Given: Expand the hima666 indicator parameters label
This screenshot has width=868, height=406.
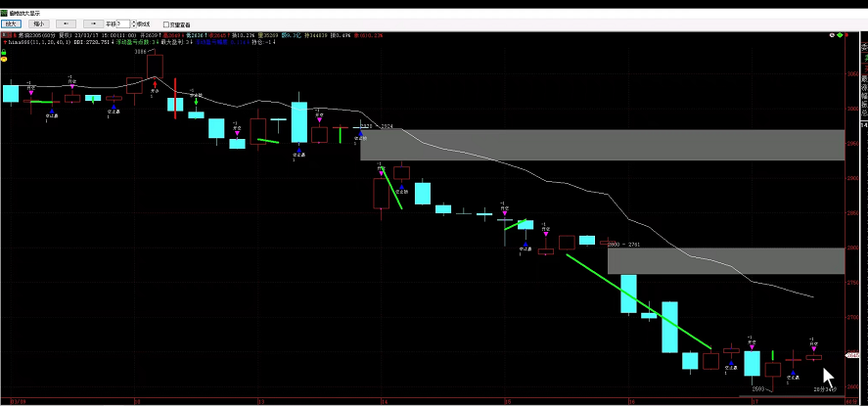Looking at the screenshot, I should click(29, 43).
